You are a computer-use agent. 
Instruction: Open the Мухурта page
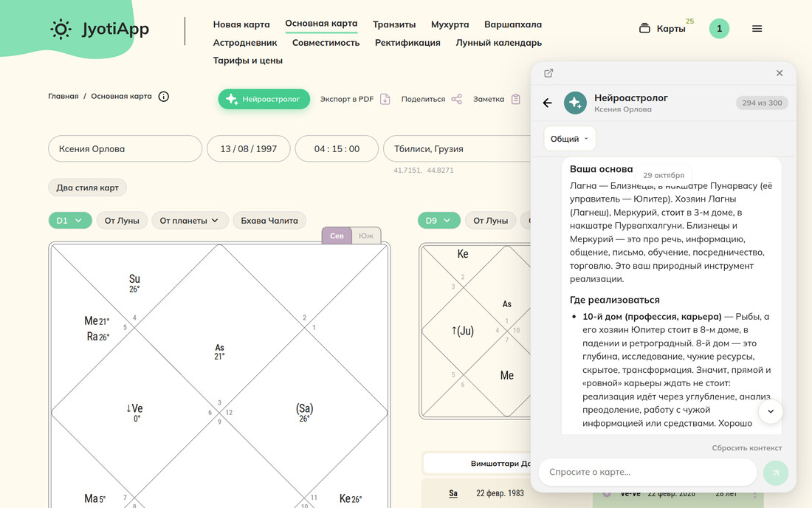coord(450,24)
